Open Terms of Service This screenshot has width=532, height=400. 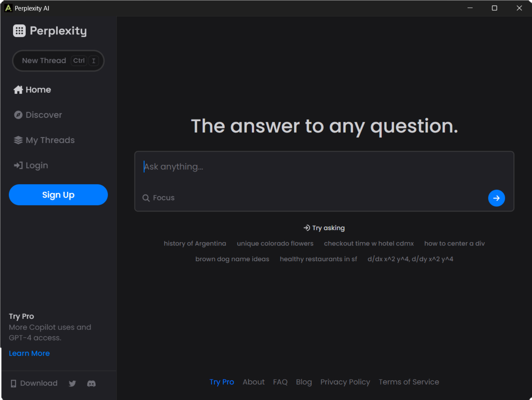409,382
